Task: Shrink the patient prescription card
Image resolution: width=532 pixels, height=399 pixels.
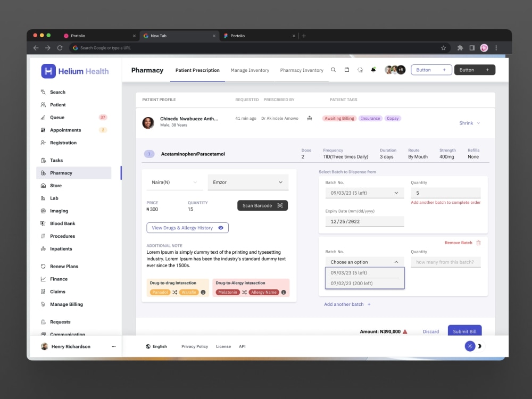Action: click(470, 123)
